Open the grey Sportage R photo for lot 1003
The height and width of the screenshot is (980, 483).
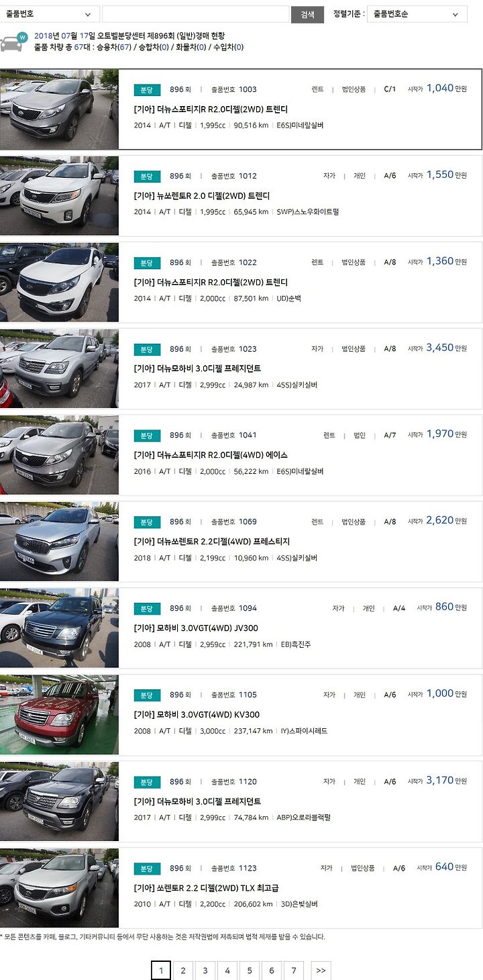pyautogui.click(x=59, y=109)
